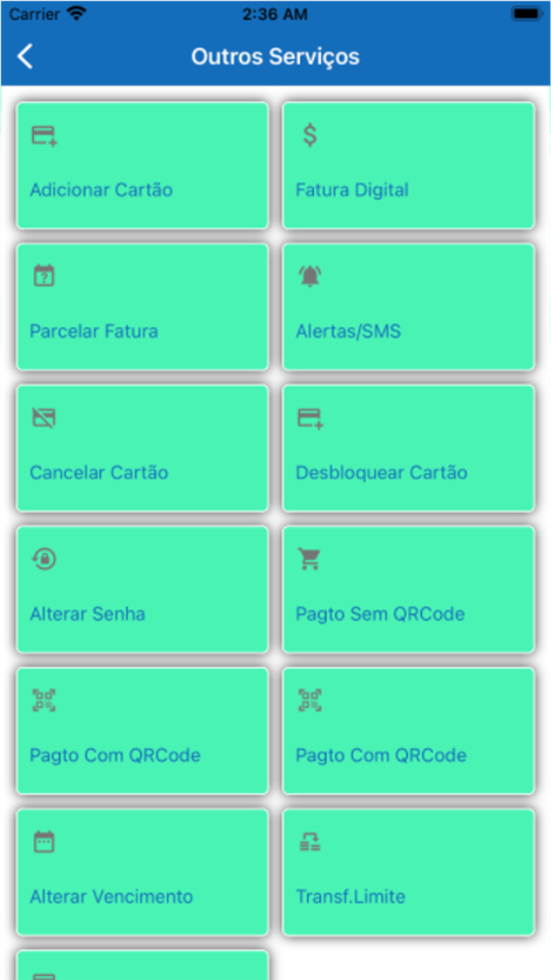This screenshot has height=980, width=551.
Task: Open the Alterar Senha service
Action: pyautogui.click(x=142, y=589)
